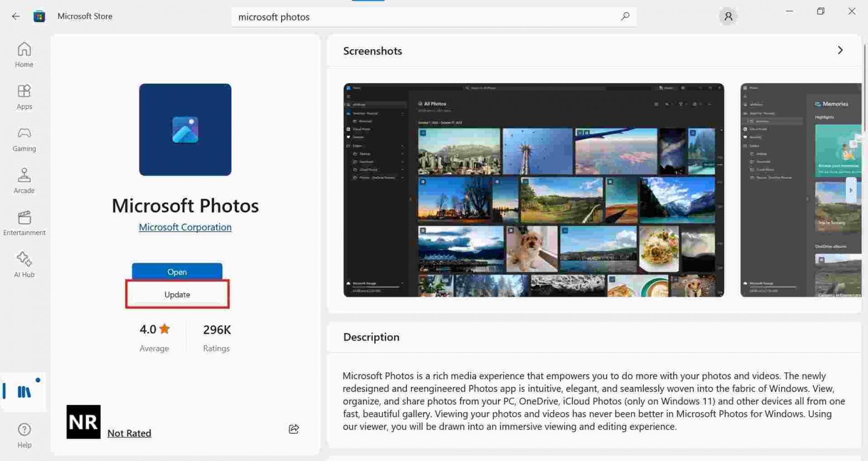Click the NR rating badge

(x=83, y=422)
